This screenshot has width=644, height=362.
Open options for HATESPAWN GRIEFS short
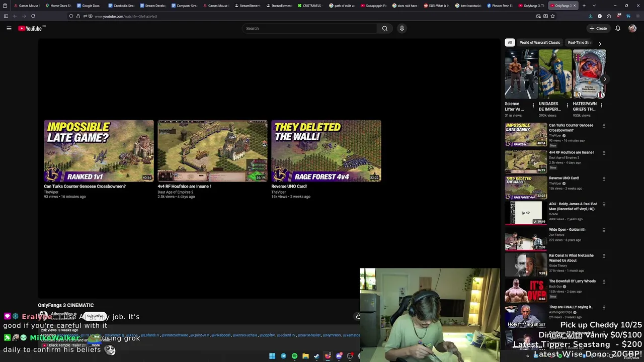(x=601, y=106)
